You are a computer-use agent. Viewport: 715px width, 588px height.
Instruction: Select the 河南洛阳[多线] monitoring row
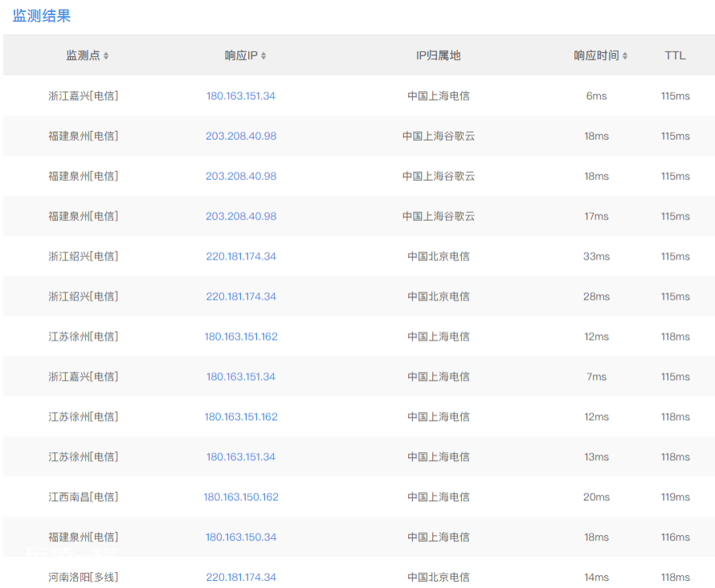click(x=359, y=575)
